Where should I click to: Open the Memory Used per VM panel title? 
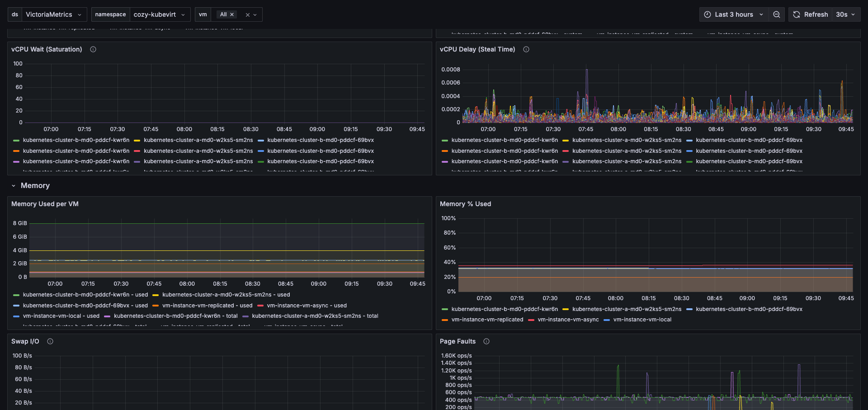coord(45,204)
